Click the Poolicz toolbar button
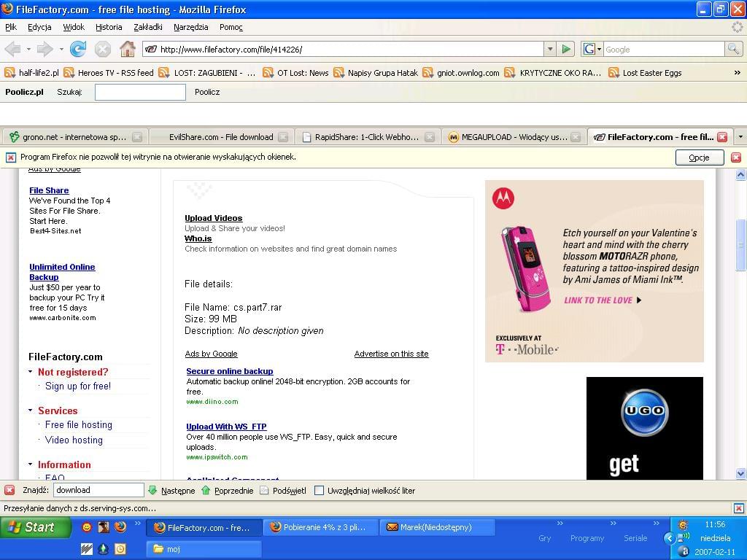 point(207,93)
